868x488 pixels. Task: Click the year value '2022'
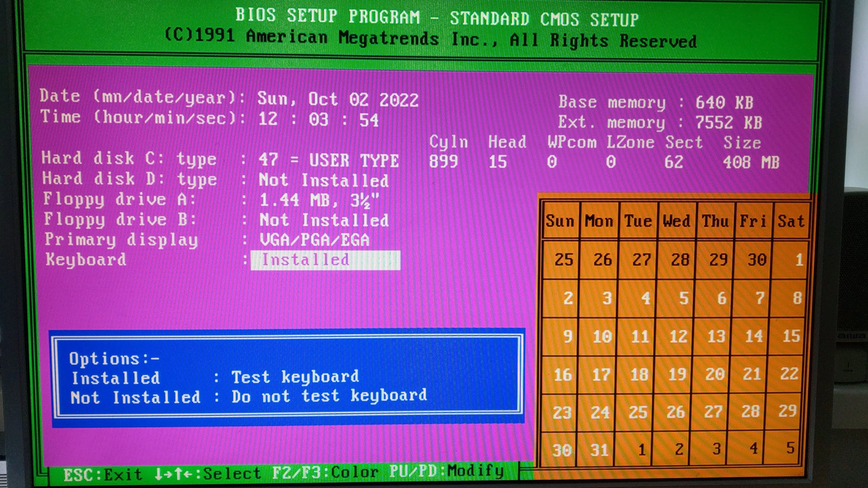coord(399,100)
